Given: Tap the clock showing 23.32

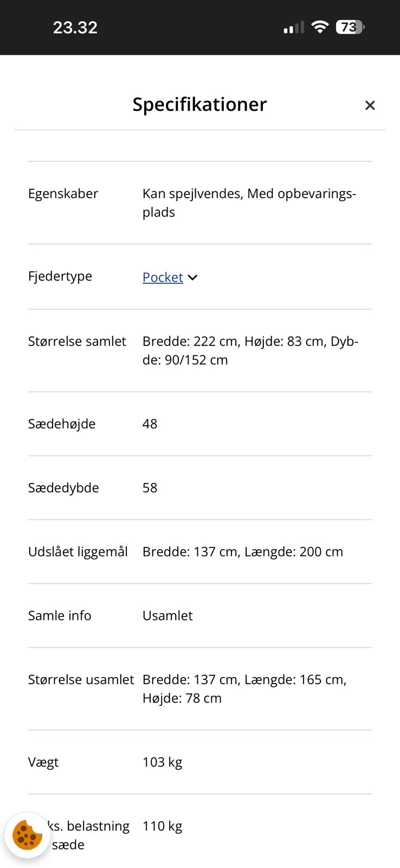Looking at the screenshot, I should coord(75,27).
